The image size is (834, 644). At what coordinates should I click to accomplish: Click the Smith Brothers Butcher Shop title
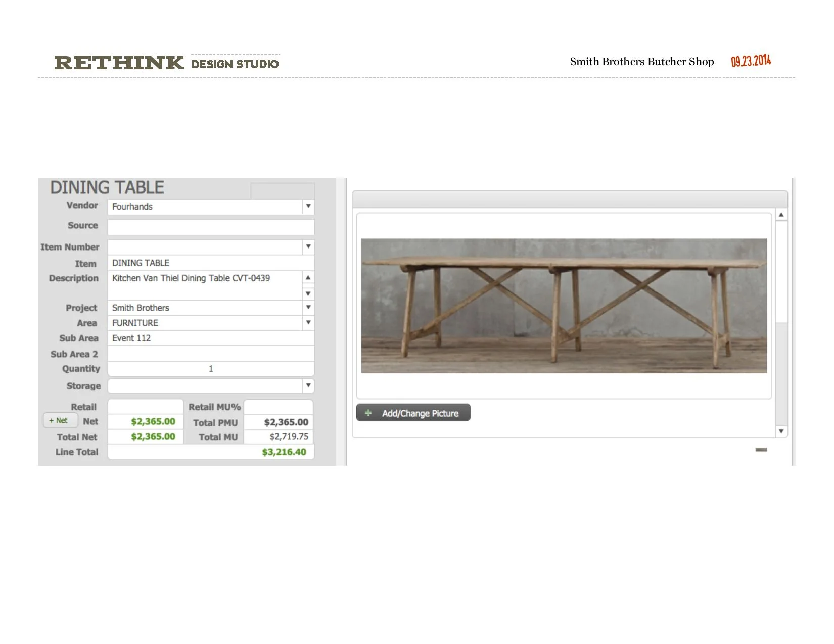[x=642, y=62]
